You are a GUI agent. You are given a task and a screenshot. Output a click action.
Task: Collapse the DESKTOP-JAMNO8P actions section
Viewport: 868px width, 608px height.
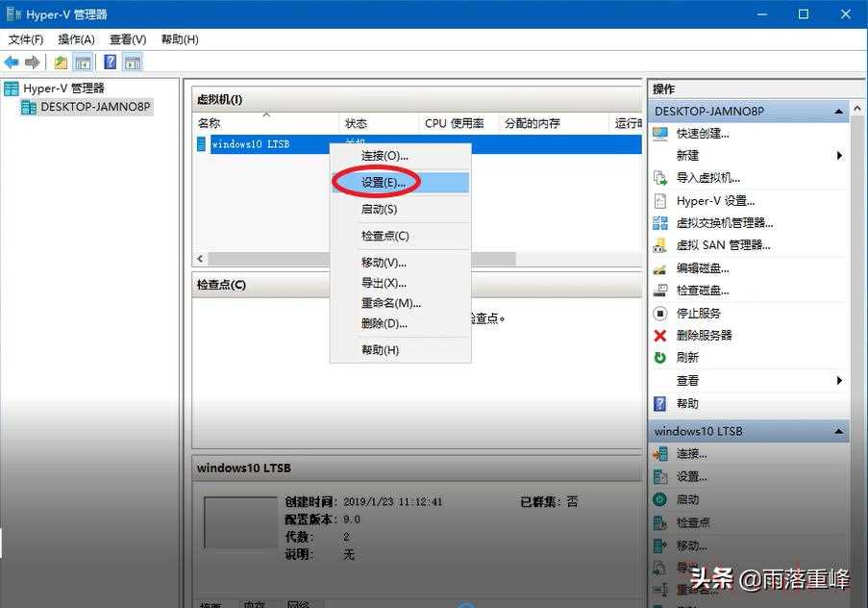838,112
